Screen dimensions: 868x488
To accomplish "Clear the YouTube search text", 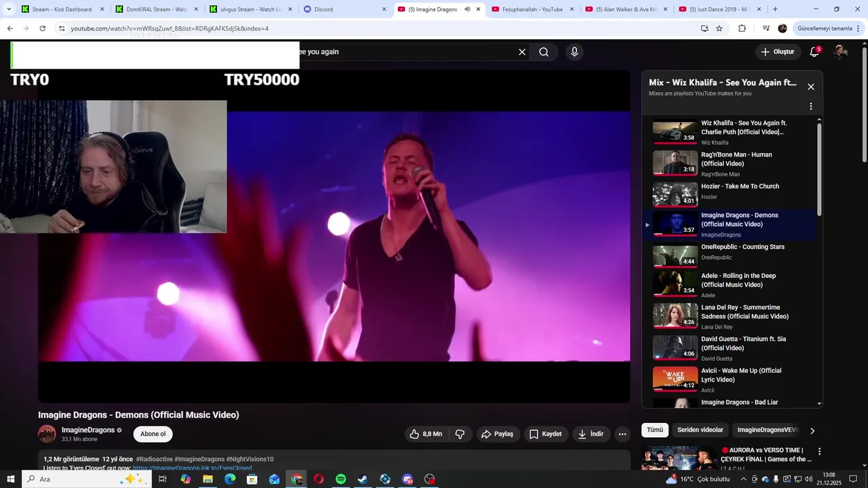I will pos(522,52).
